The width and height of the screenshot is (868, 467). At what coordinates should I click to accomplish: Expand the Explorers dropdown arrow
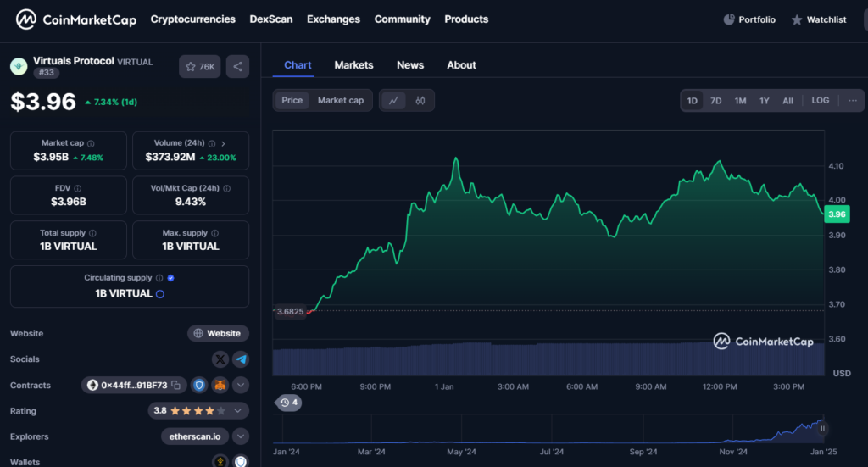pos(241,436)
